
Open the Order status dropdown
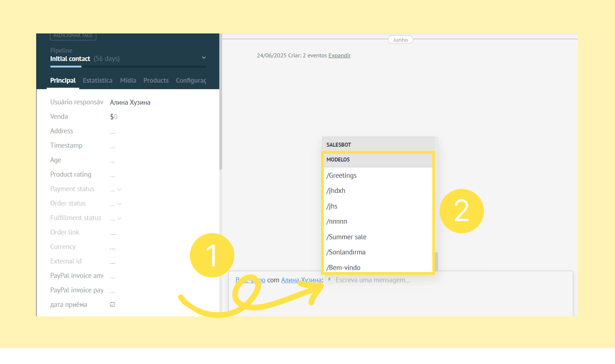[x=119, y=204]
